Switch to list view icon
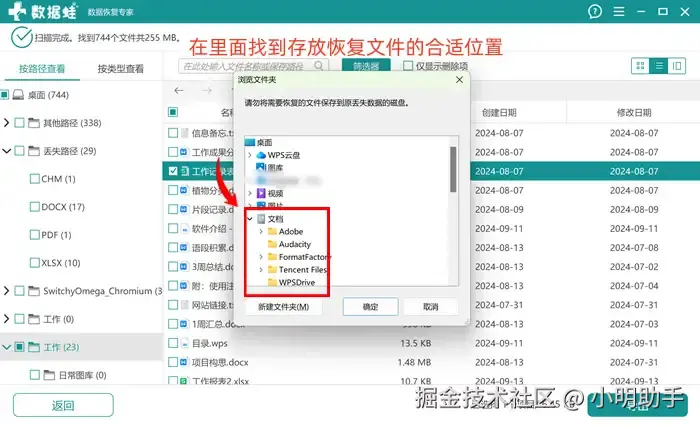 coord(659,66)
